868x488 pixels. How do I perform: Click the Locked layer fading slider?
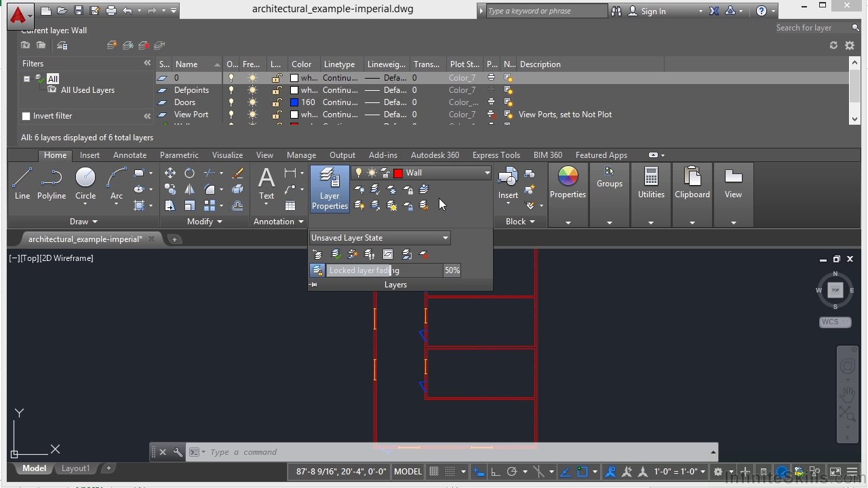384,270
